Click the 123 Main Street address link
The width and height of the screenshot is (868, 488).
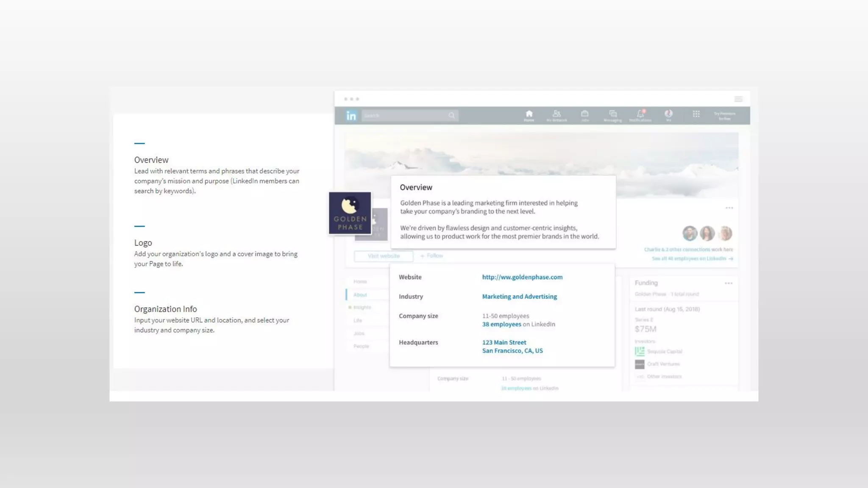click(504, 342)
